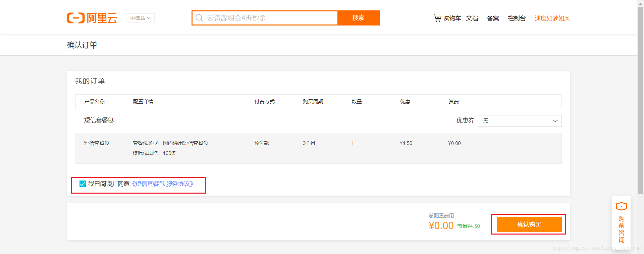Select the 我的订单 section title
This screenshot has width=644, height=254.
point(90,81)
